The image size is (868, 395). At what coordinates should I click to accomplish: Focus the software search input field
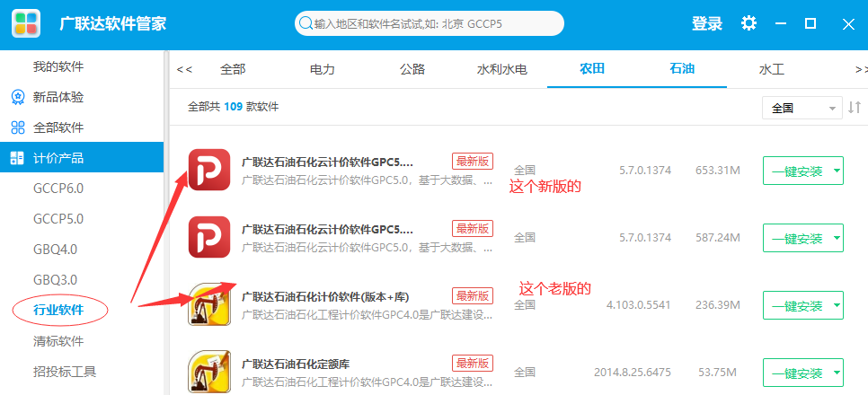click(x=430, y=23)
